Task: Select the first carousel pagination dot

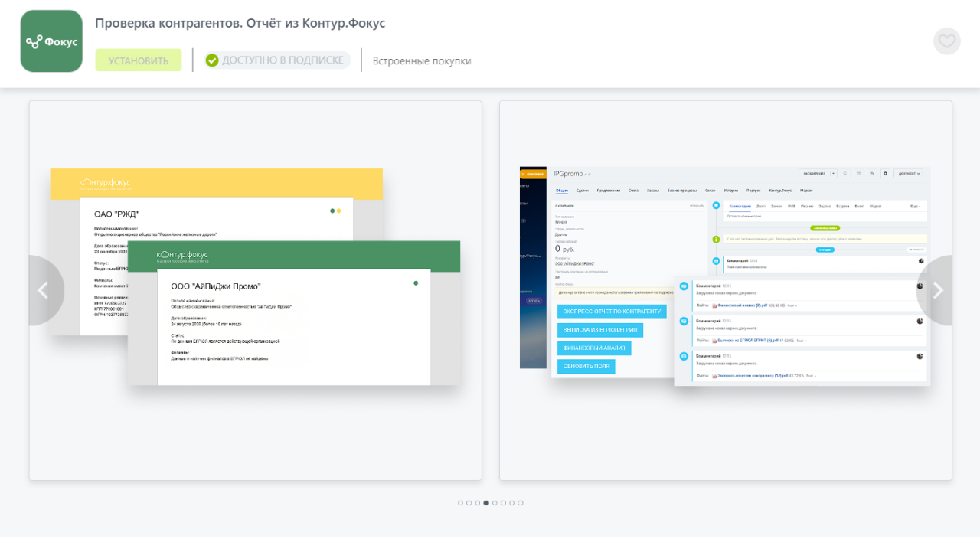Action: 461,503
